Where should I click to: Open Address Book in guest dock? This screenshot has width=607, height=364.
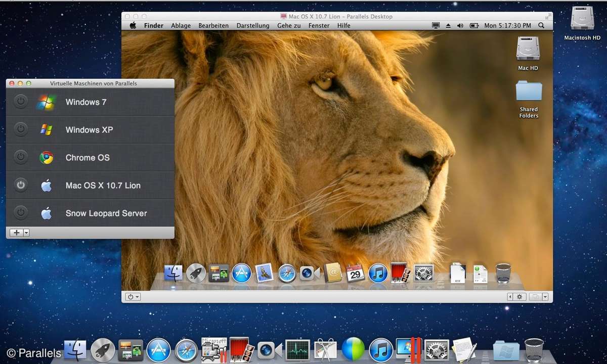[x=333, y=273]
